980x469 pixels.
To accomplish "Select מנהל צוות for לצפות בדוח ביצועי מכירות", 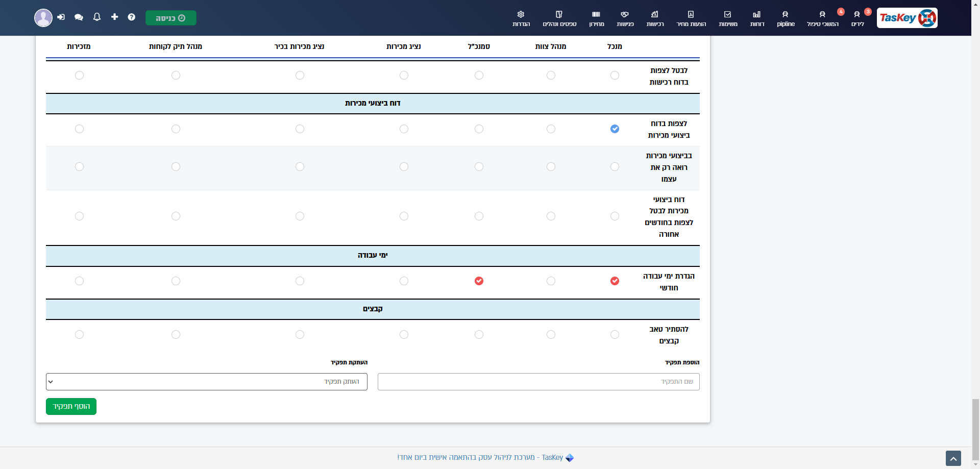I will (551, 129).
